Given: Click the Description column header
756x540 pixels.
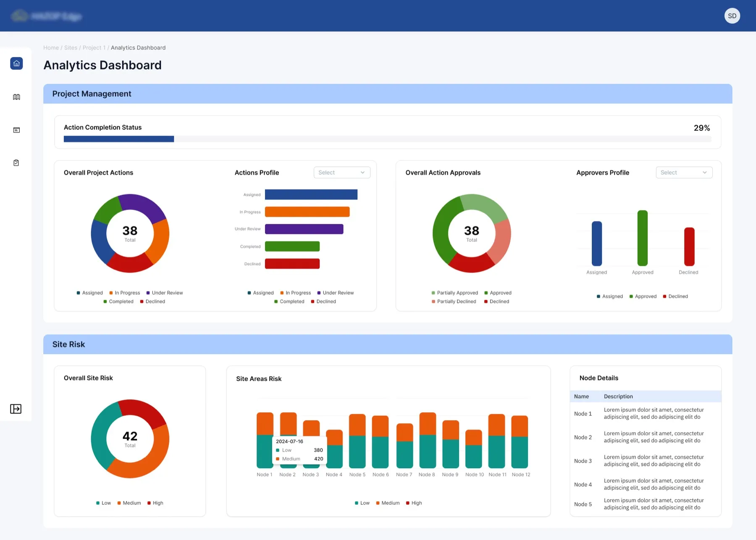Looking at the screenshot, I should point(618,396).
